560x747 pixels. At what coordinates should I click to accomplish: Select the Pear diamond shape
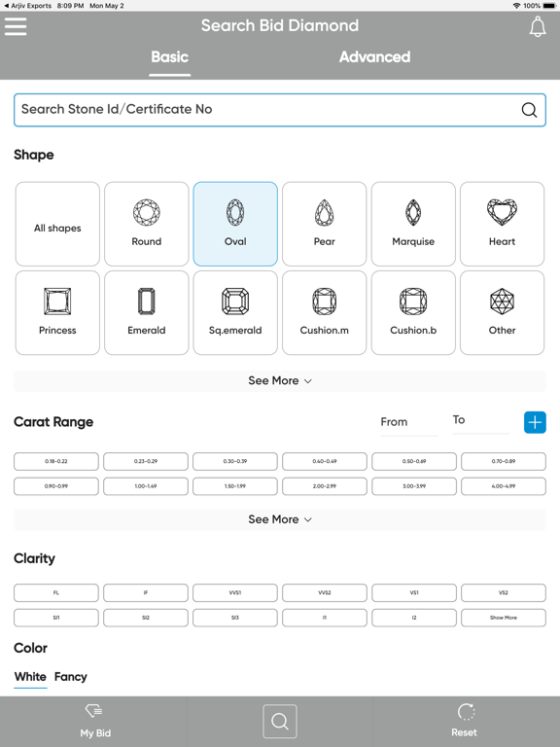[325, 224]
